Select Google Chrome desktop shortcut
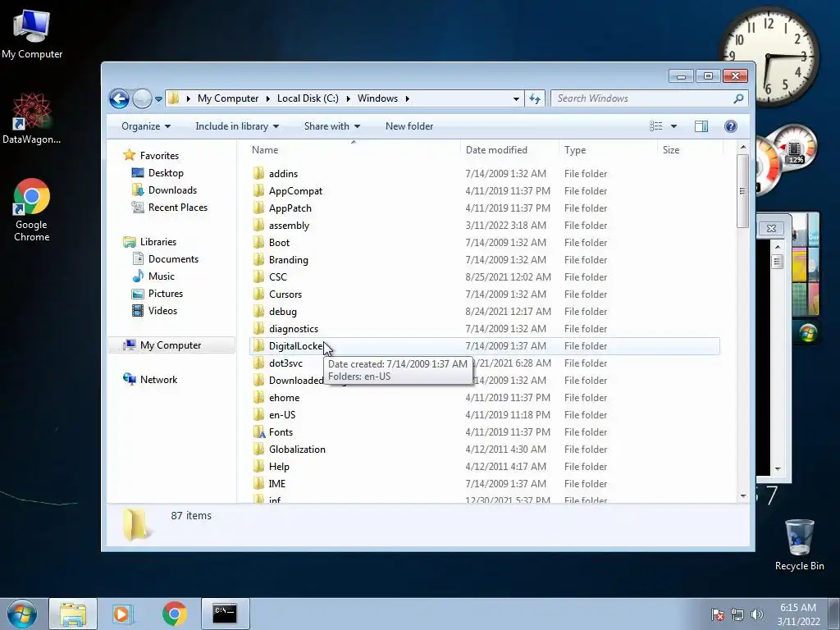The height and width of the screenshot is (630, 840). pyautogui.click(x=32, y=210)
